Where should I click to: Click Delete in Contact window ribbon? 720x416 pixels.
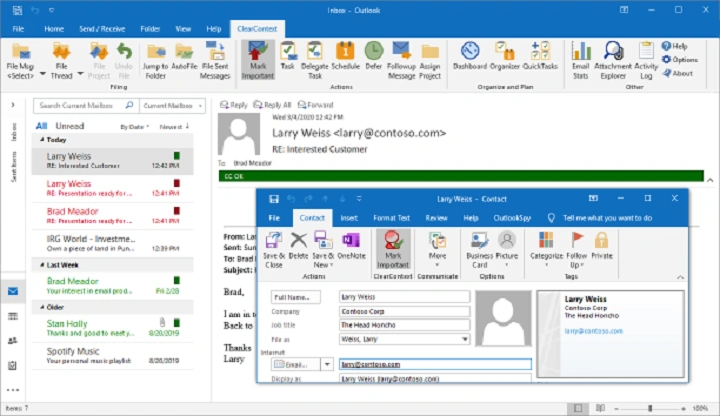tap(298, 246)
